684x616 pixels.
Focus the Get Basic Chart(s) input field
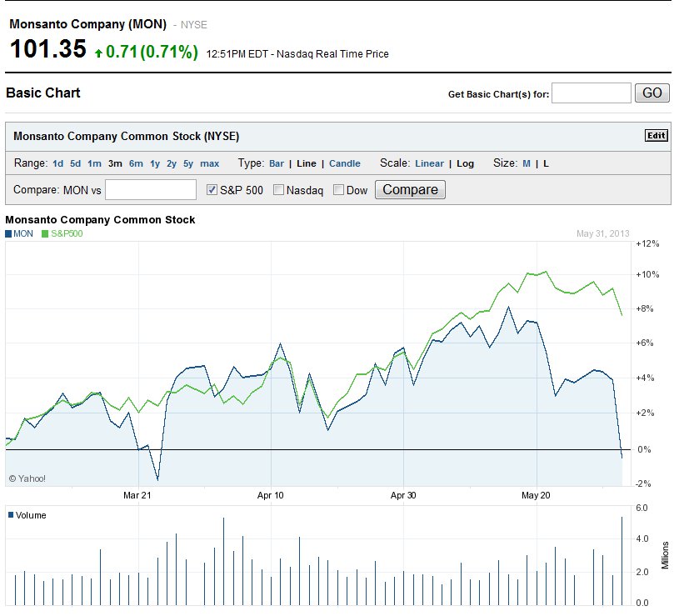point(591,93)
